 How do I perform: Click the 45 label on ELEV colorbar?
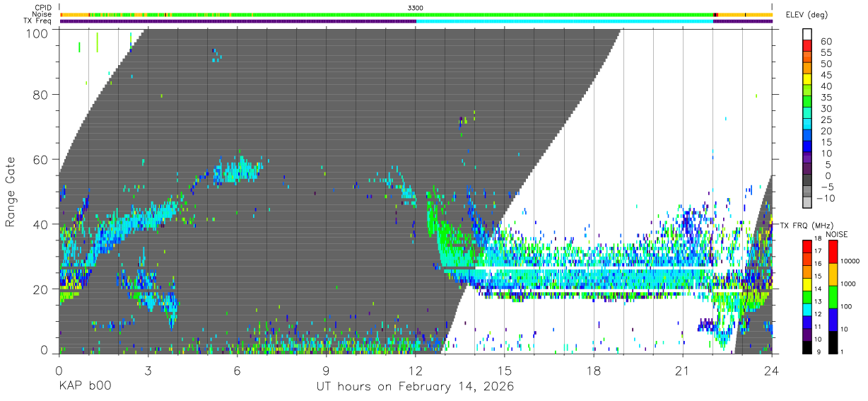click(x=826, y=76)
